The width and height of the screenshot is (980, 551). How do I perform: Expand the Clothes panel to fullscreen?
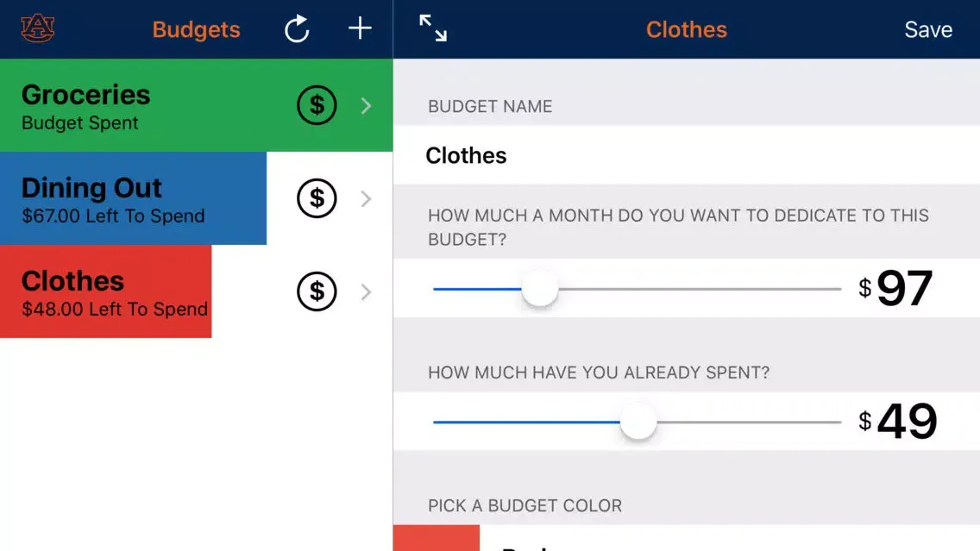coord(433,28)
